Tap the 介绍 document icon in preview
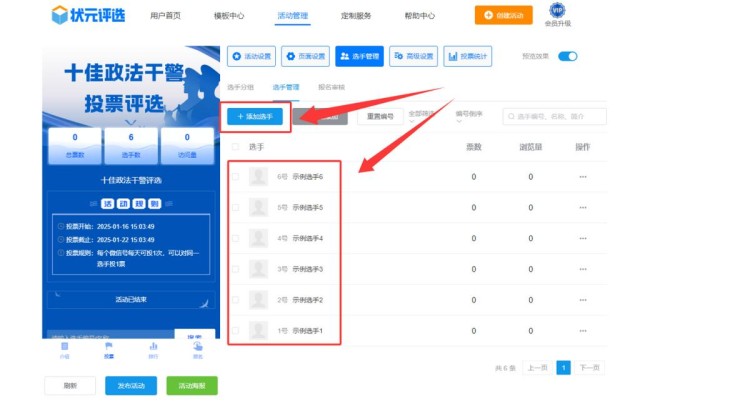 pyautogui.click(x=65, y=347)
